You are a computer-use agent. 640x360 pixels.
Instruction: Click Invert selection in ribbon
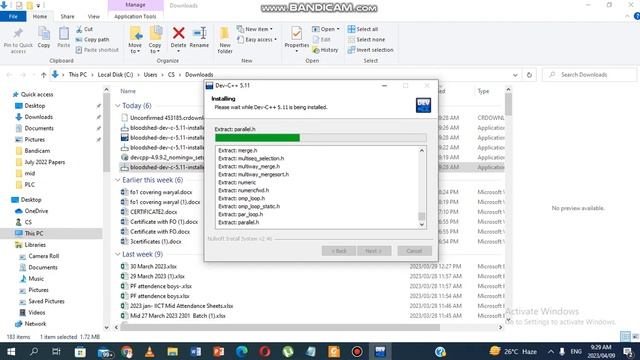[x=371, y=50]
